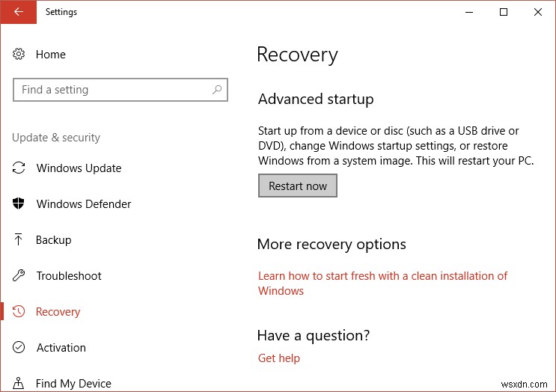Select Windows Defender in sidebar
556x392 pixels.
pyautogui.click(x=83, y=204)
